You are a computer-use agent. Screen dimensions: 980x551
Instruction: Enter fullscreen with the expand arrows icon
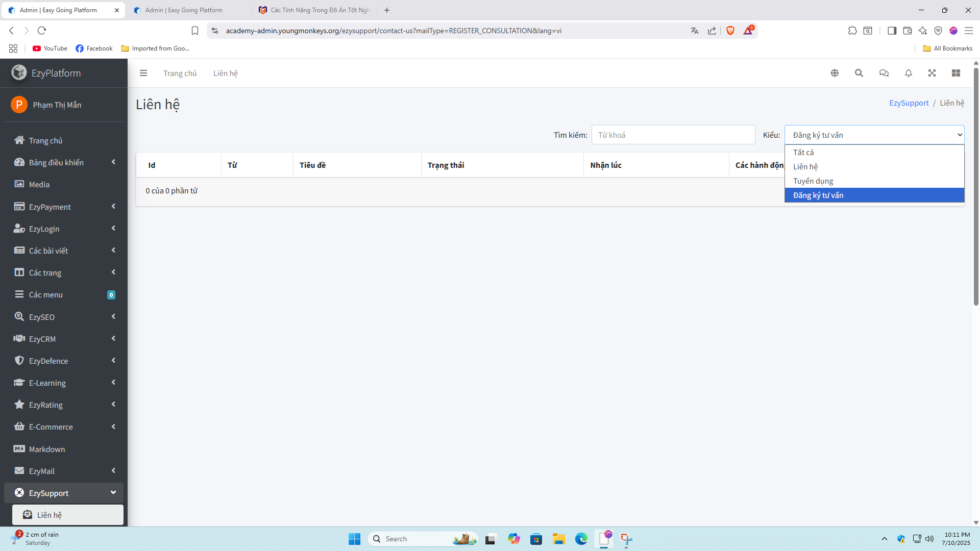[932, 73]
